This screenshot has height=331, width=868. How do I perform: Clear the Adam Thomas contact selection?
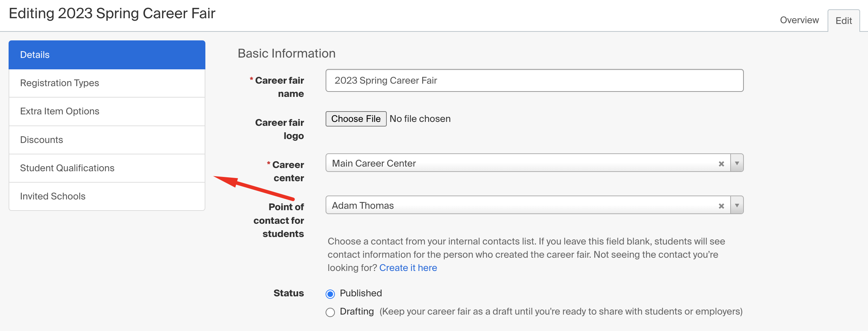pos(721,206)
